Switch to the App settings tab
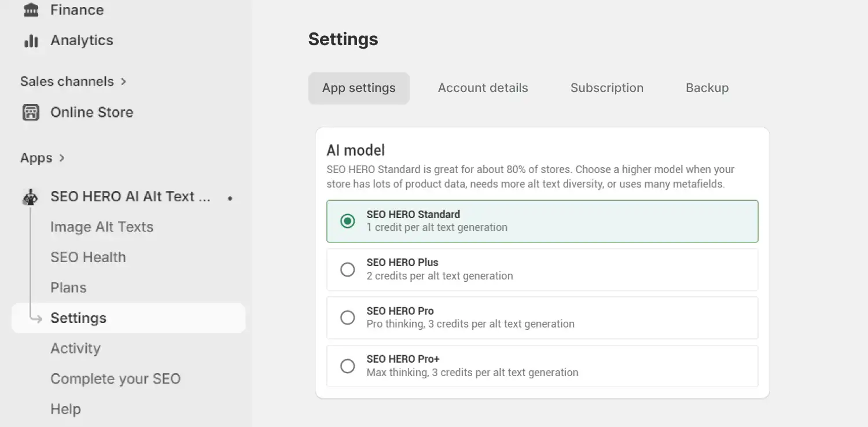The width and height of the screenshot is (868, 427). 359,88
